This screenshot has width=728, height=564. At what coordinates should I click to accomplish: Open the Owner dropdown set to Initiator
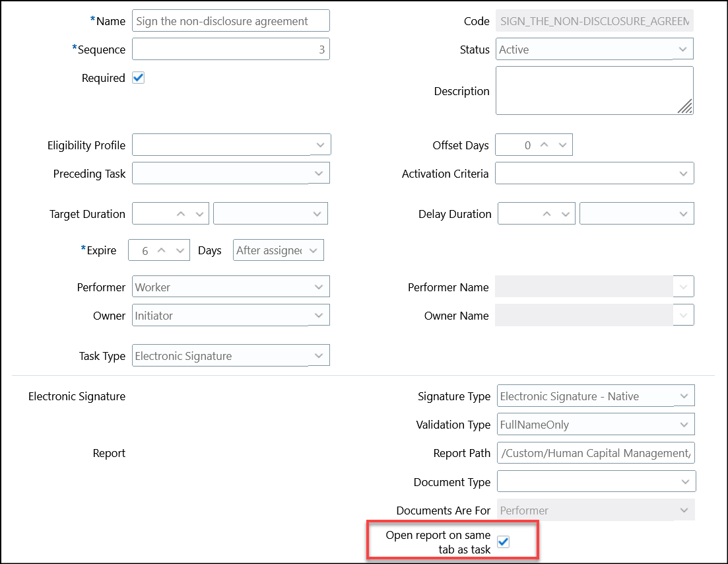tap(320, 315)
